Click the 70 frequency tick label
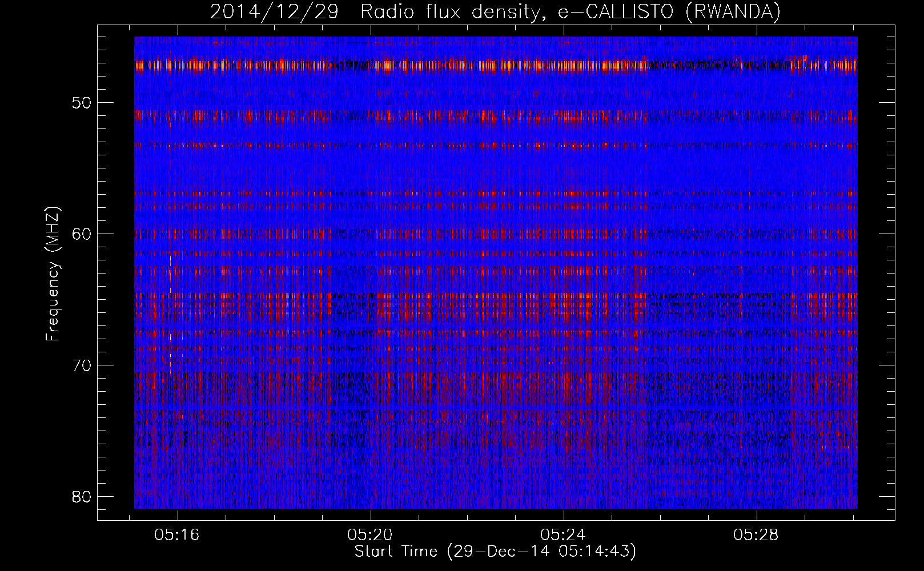Viewport: 924px width, 571px height. pos(82,365)
